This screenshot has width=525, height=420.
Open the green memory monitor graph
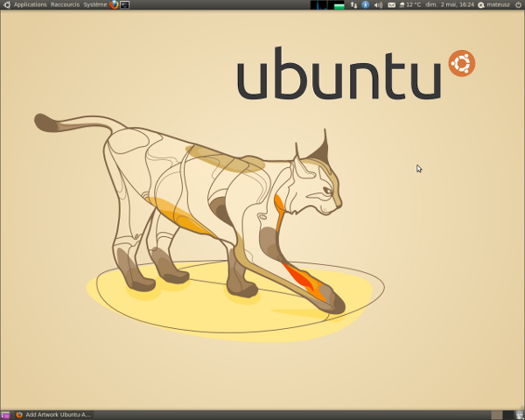(336, 4)
